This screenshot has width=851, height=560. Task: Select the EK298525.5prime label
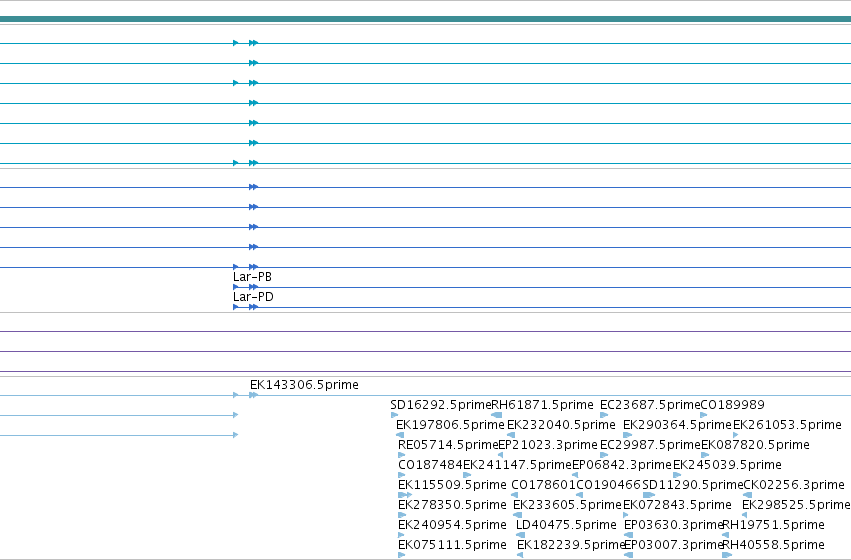click(x=796, y=505)
